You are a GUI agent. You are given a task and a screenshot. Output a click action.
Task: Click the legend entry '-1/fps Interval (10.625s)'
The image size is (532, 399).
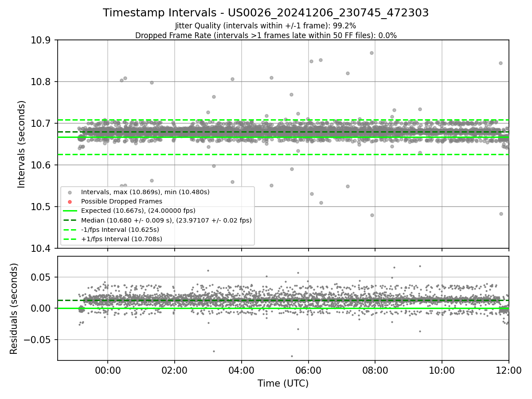point(120,230)
